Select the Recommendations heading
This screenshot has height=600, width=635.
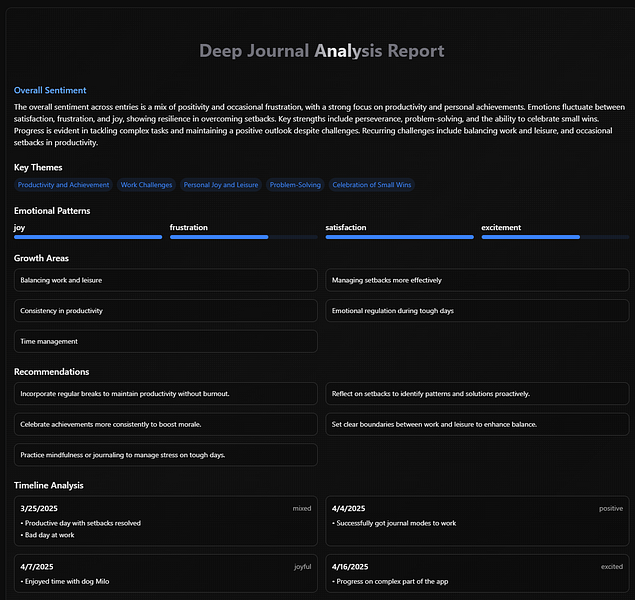pos(51,372)
